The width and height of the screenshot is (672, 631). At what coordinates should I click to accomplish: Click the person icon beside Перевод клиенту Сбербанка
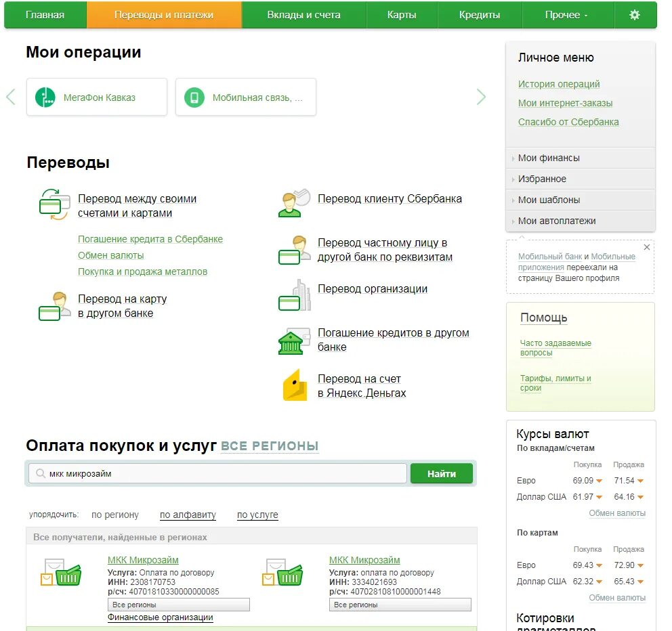[294, 202]
